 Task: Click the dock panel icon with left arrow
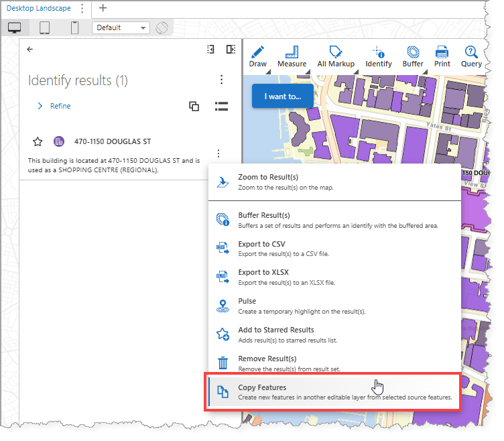click(210, 49)
